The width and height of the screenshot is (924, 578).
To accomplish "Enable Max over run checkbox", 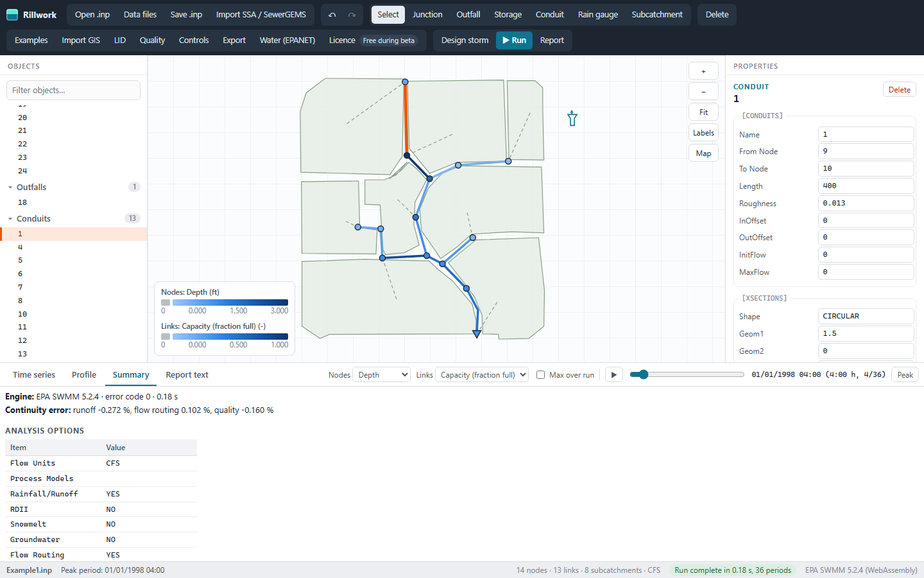I will 540,375.
